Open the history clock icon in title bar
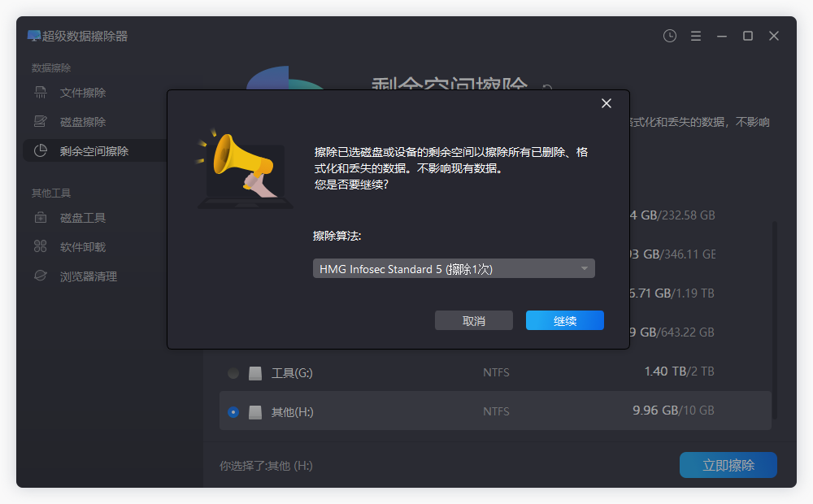 (x=669, y=36)
